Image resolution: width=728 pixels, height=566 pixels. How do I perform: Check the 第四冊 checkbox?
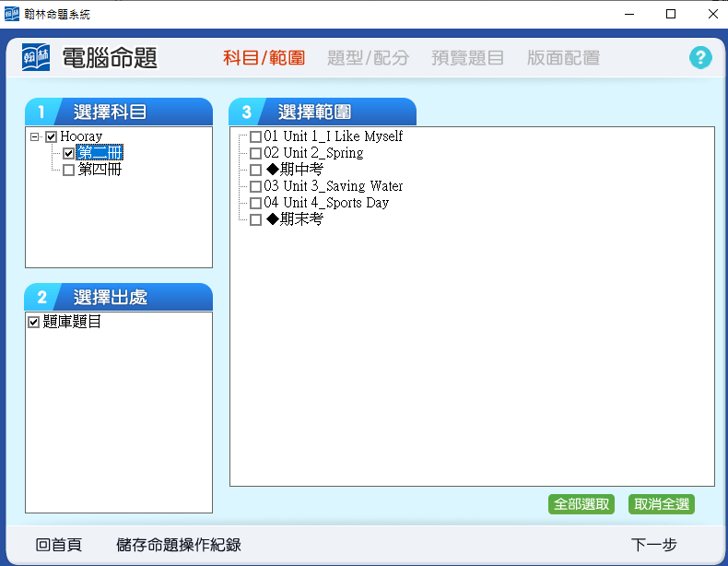[69, 170]
